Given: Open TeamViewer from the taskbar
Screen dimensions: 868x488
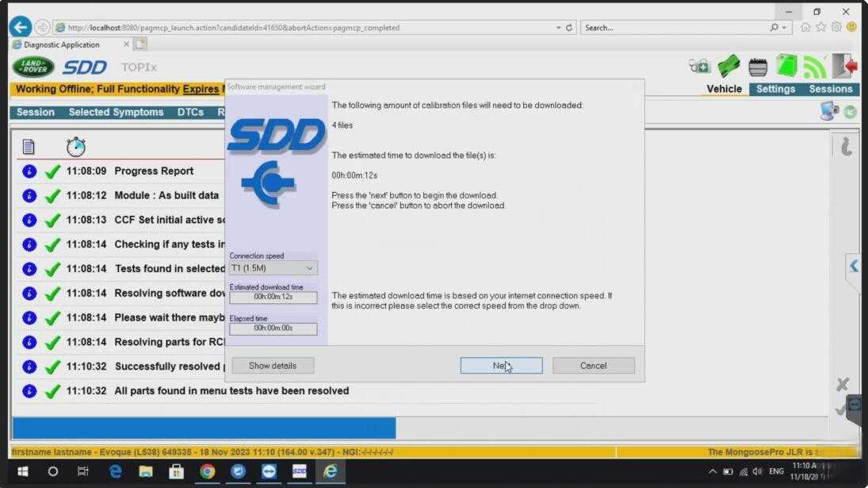Looking at the screenshot, I should 269,471.
